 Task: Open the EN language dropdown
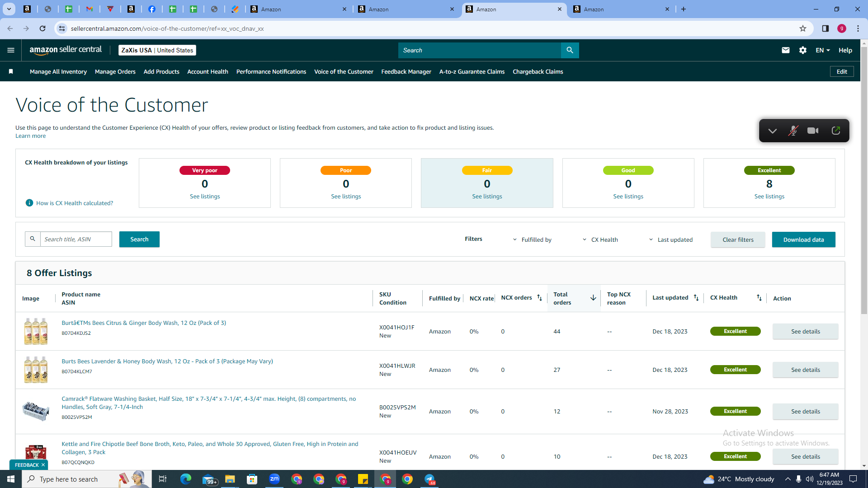pyautogui.click(x=823, y=50)
